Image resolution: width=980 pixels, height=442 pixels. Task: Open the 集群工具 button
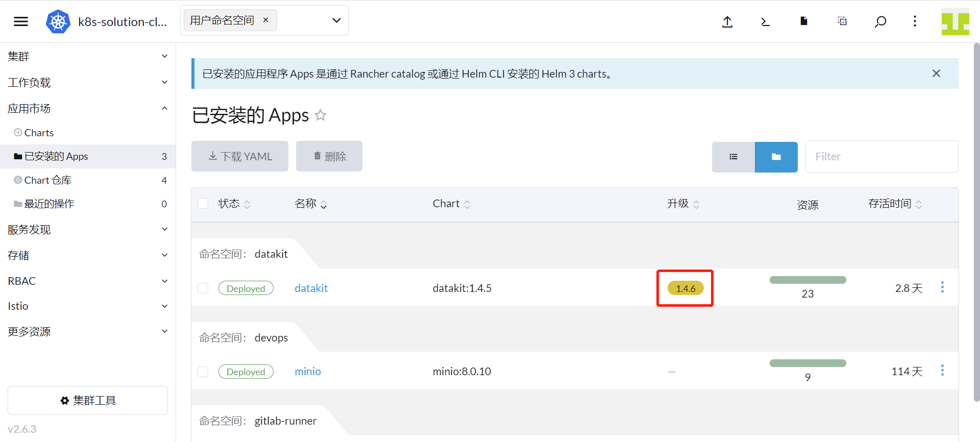pyautogui.click(x=88, y=400)
